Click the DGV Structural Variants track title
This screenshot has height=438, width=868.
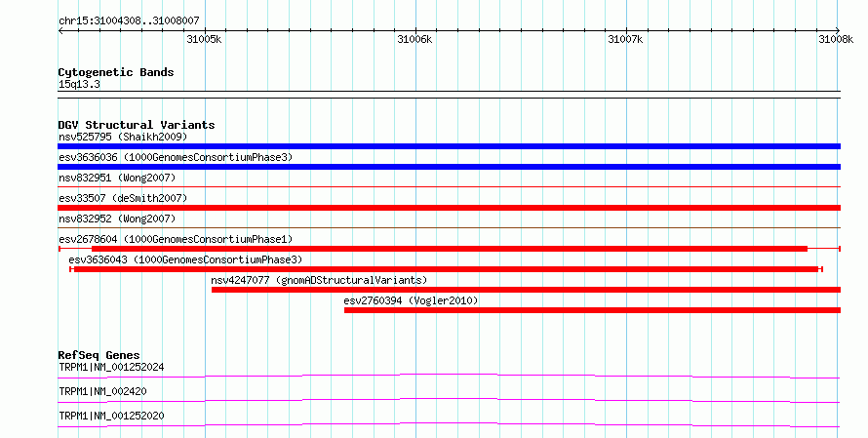[x=137, y=125]
